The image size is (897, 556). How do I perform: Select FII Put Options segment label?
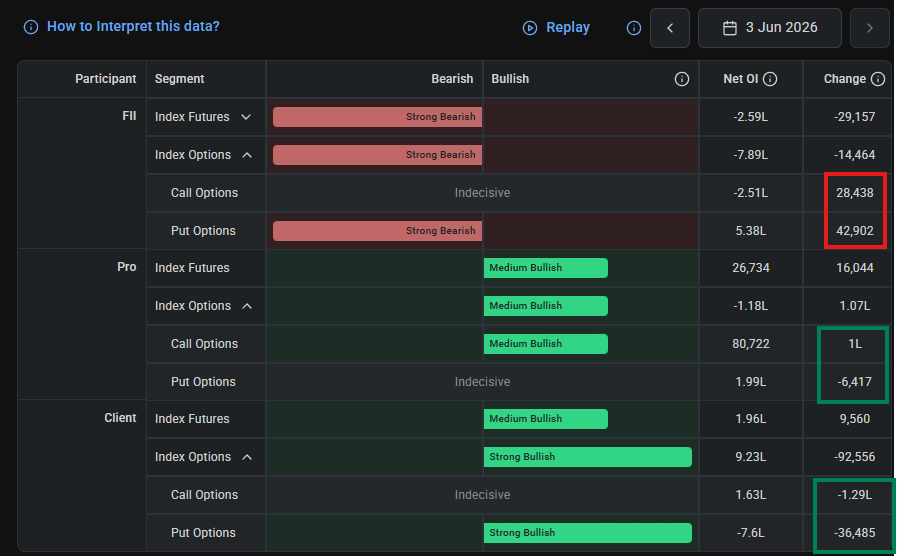point(203,231)
